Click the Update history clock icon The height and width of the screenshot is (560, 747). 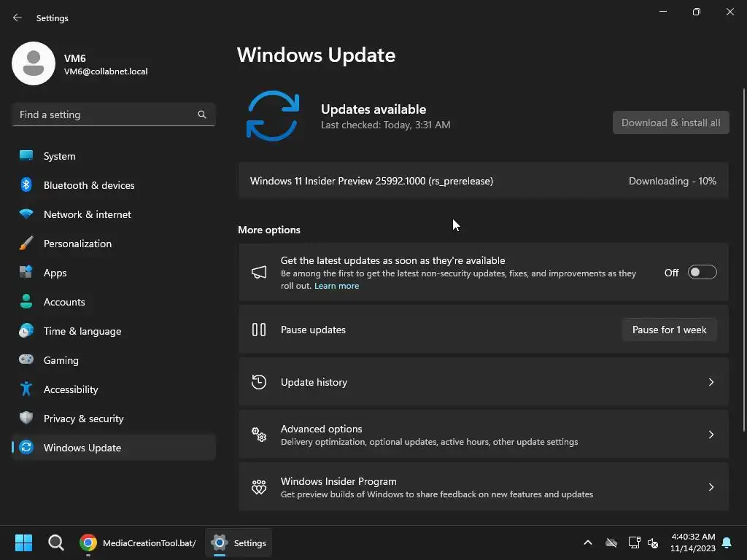tap(259, 382)
